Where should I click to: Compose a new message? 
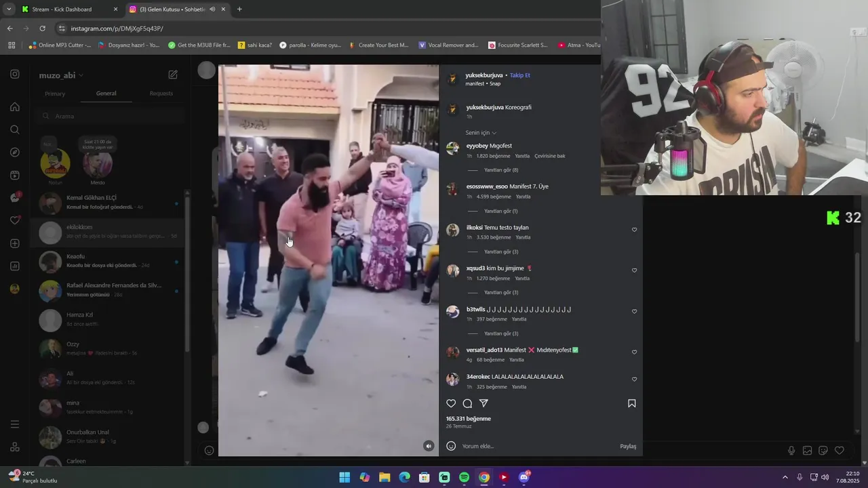tap(173, 75)
